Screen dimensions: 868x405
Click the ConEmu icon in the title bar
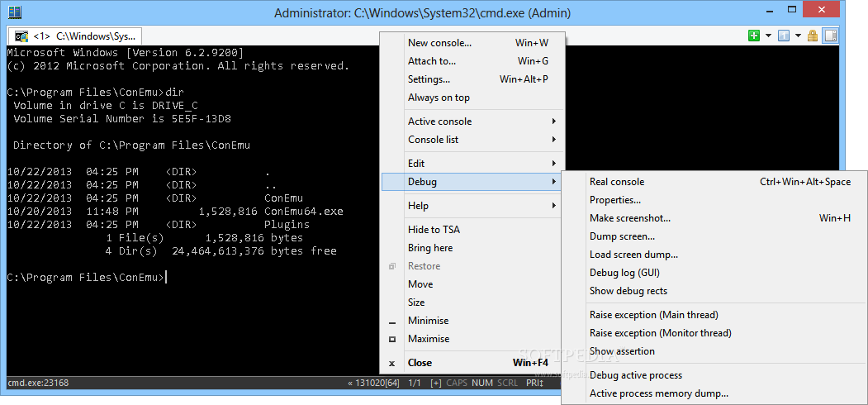(x=15, y=12)
